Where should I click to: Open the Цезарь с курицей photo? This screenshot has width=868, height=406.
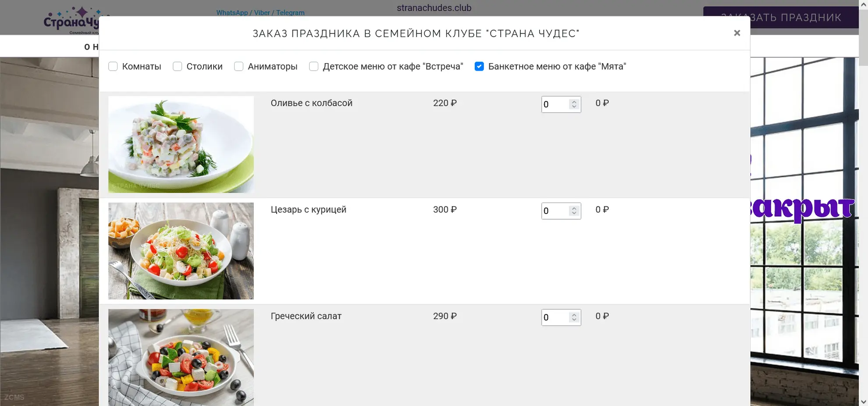coord(181,251)
